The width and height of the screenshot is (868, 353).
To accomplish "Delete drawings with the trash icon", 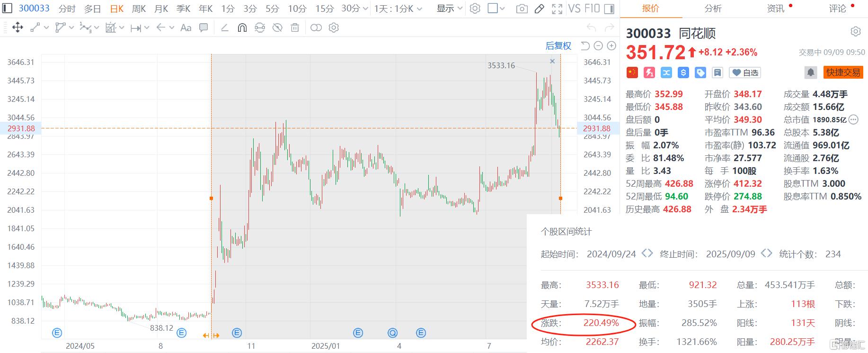I will pyautogui.click(x=295, y=28).
